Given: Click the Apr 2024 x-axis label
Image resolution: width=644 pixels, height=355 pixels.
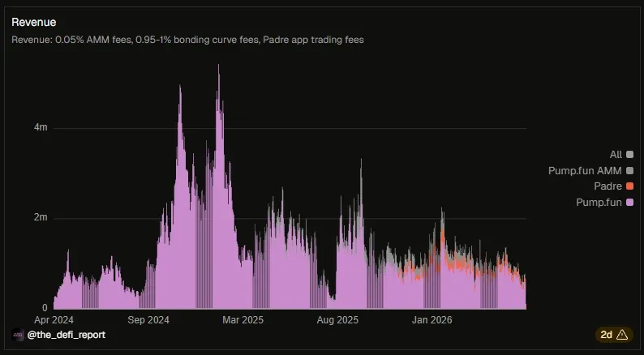Looking at the screenshot, I should click(54, 320).
